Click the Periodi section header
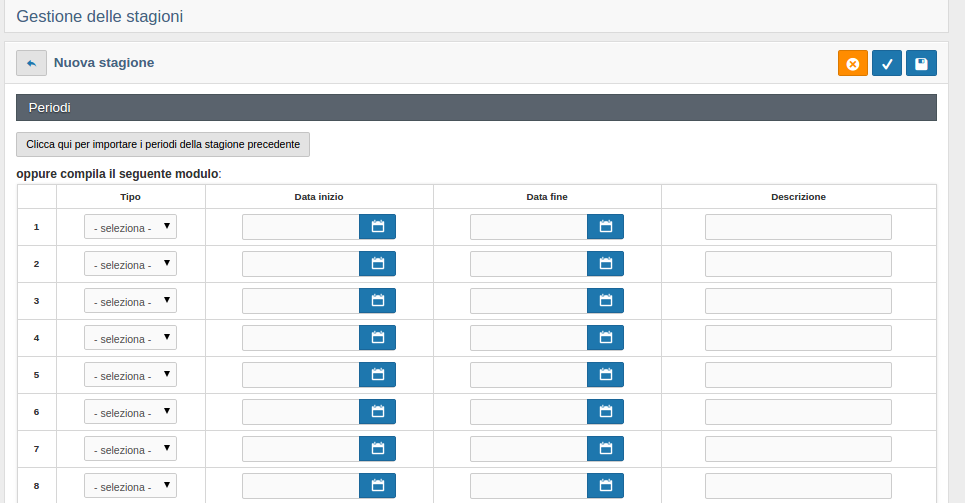965x503 pixels. point(476,108)
